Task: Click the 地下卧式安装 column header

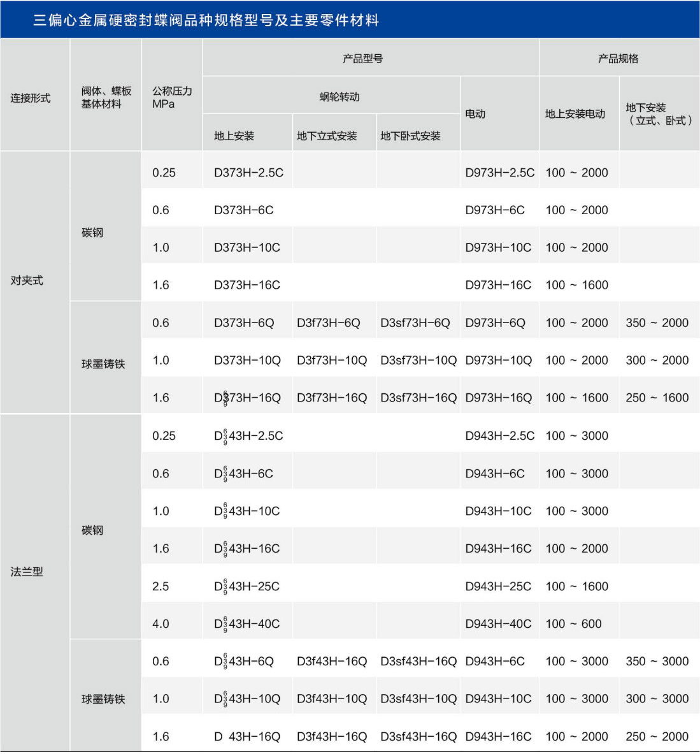Action: pyautogui.click(x=410, y=136)
